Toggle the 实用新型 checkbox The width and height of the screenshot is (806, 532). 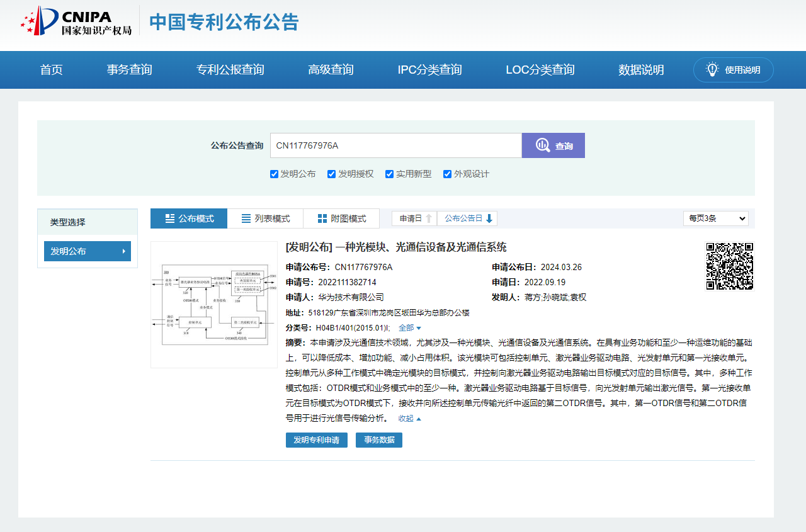click(x=389, y=174)
